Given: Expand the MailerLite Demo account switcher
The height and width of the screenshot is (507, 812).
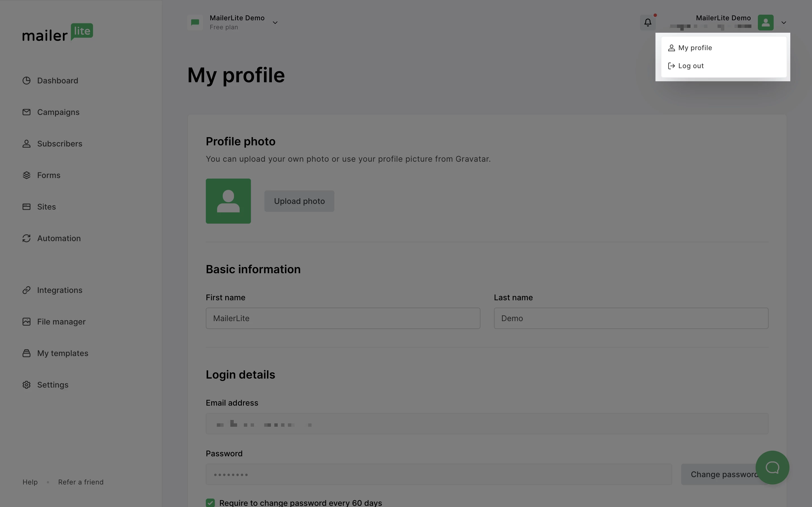Looking at the screenshot, I should pyautogui.click(x=275, y=23).
